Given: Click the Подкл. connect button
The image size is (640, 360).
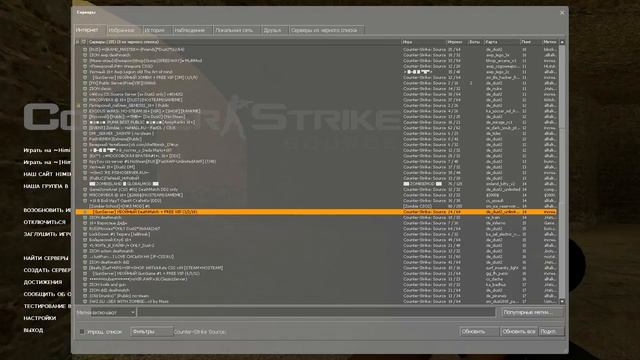Looking at the screenshot, I should (x=551, y=332).
